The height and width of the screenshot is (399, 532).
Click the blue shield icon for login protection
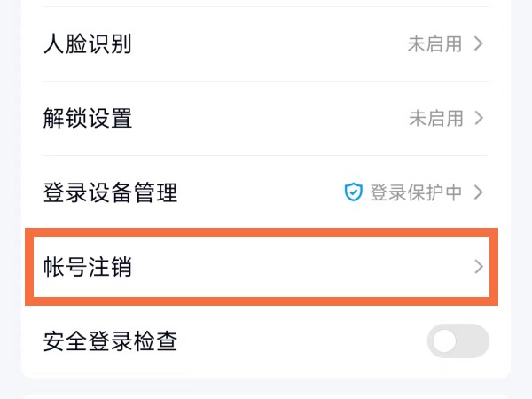click(x=354, y=192)
